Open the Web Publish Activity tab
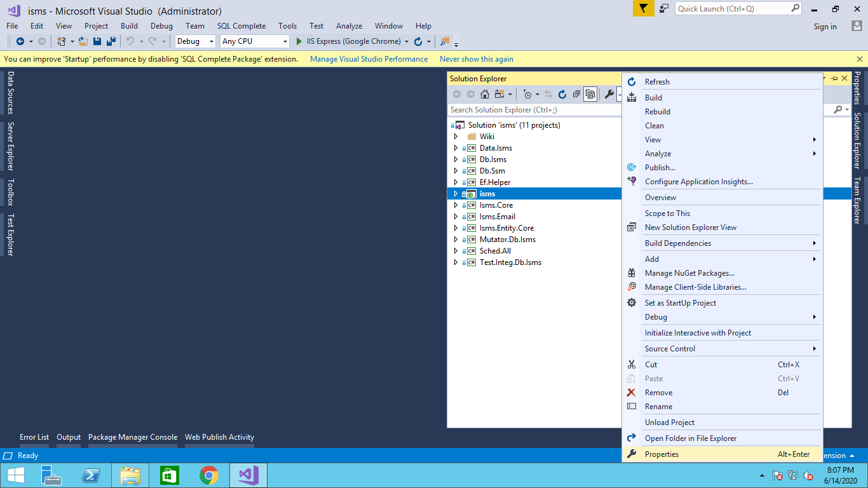This screenshot has height=488, width=868. click(x=219, y=437)
